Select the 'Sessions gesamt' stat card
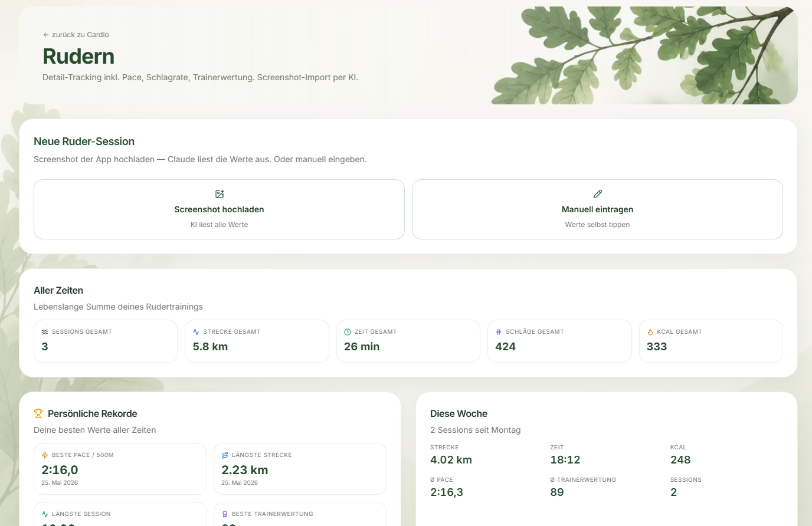This screenshot has width=812, height=526. pos(106,341)
